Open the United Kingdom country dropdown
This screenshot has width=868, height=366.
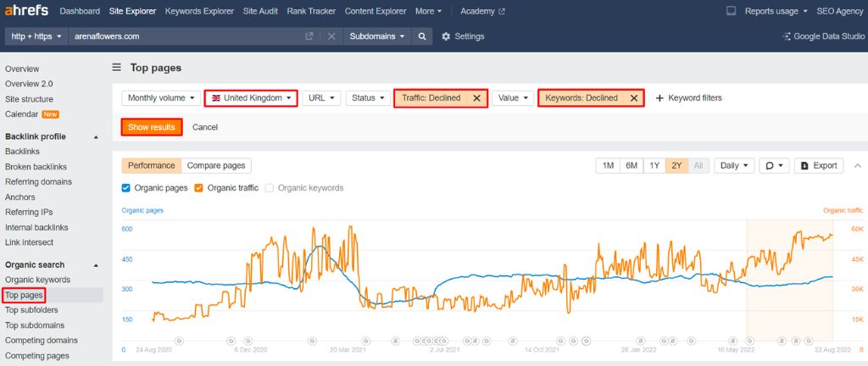tap(251, 98)
